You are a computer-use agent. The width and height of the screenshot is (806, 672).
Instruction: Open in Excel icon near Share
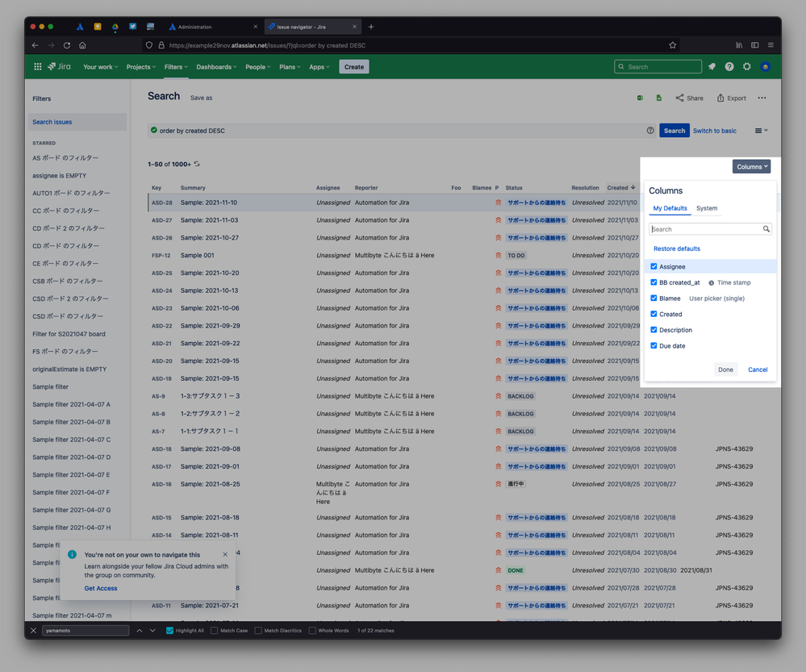coord(640,98)
